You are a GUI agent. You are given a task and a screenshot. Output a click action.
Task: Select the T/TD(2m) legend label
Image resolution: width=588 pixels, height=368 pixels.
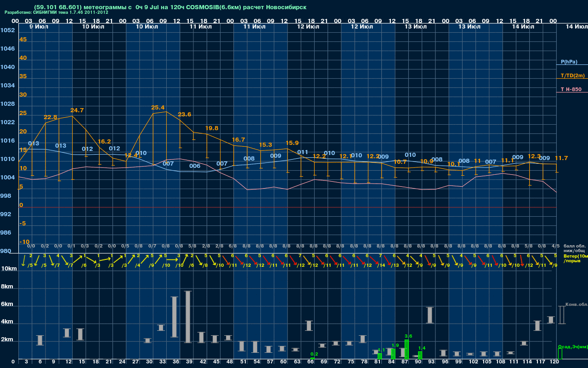(573, 75)
